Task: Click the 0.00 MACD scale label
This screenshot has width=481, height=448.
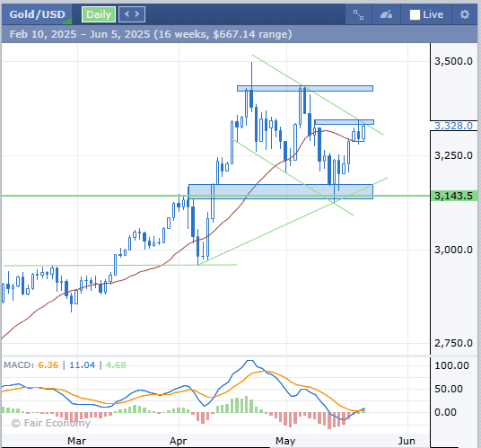Action: pos(445,412)
